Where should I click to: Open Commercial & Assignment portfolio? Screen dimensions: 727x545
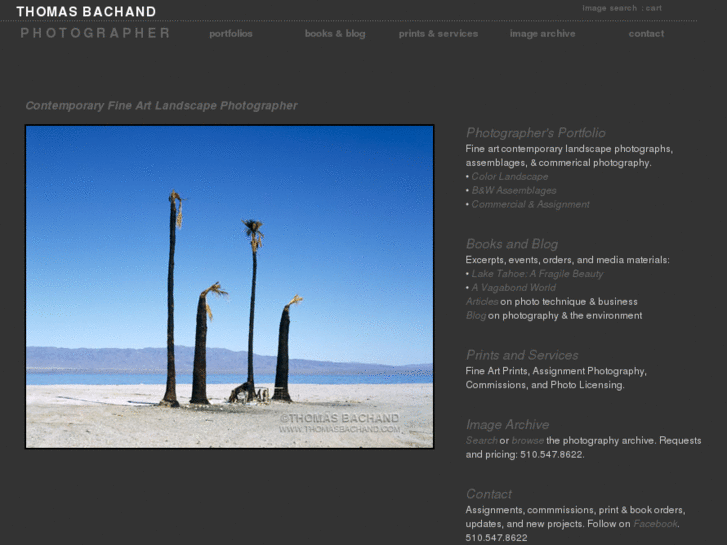click(x=530, y=205)
